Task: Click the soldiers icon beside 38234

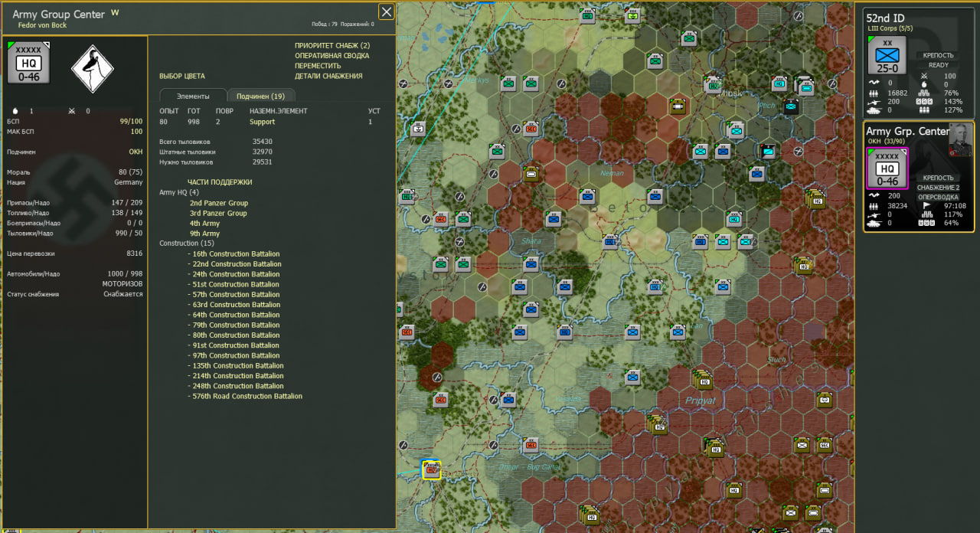Action: coord(874,205)
